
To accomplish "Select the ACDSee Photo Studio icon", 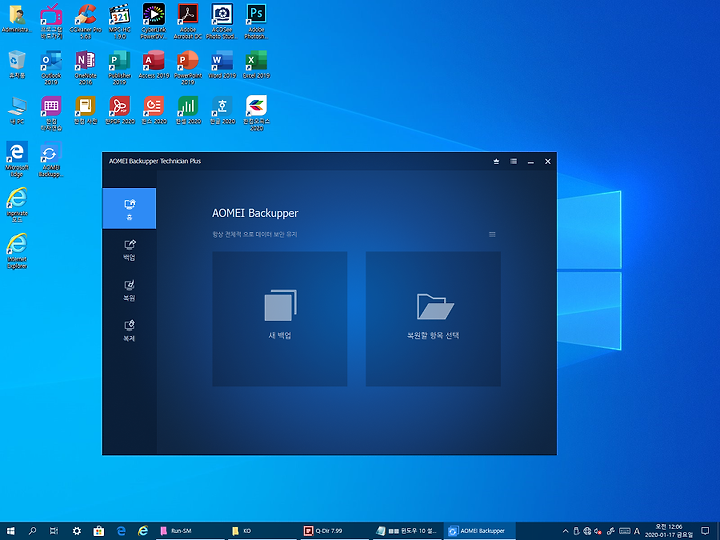I will 222,21.
